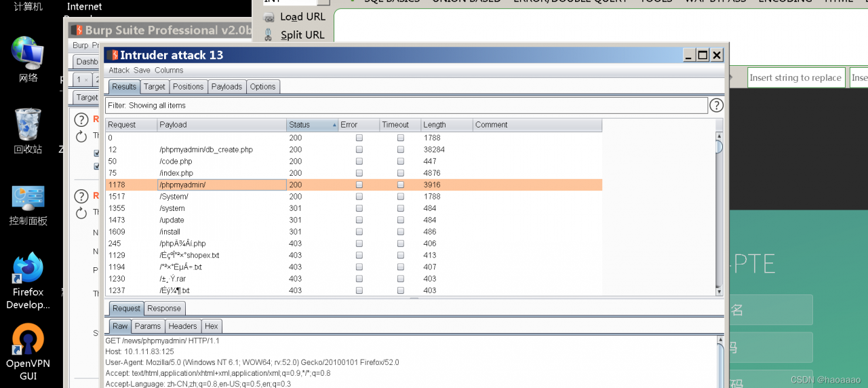Switch to the Positions tab
Viewport: 868px width, 388px height.
tap(188, 87)
